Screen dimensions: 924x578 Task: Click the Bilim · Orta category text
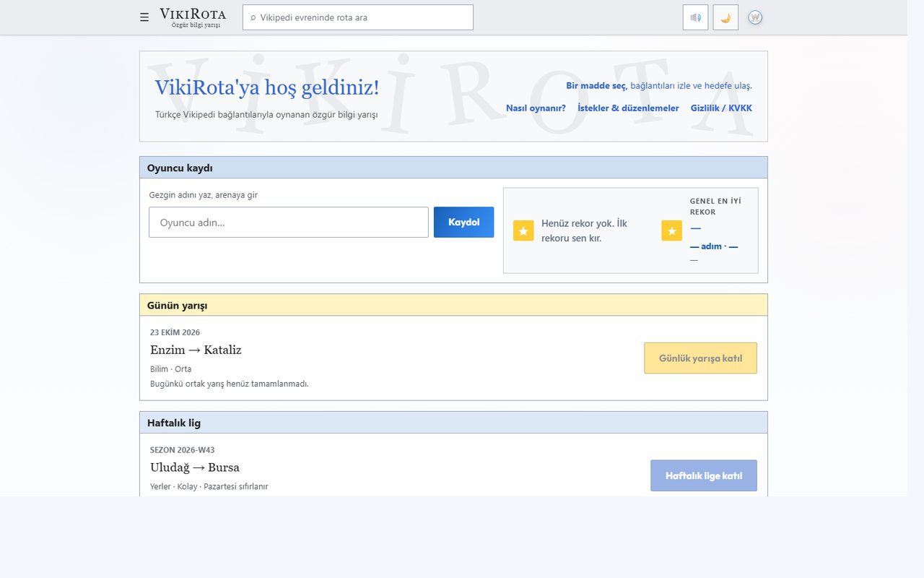(x=171, y=368)
